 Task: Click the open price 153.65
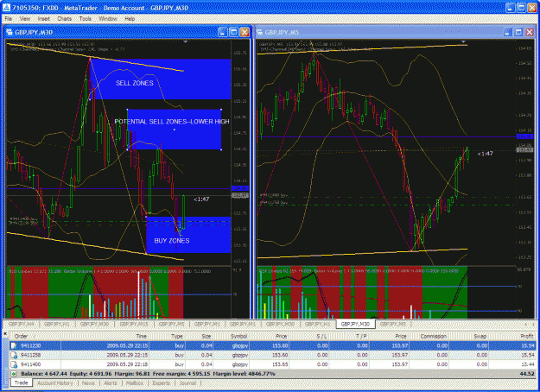click(x=281, y=364)
